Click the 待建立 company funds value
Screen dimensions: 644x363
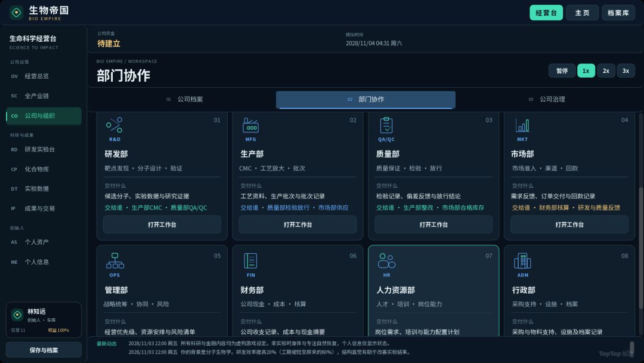[109, 44]
